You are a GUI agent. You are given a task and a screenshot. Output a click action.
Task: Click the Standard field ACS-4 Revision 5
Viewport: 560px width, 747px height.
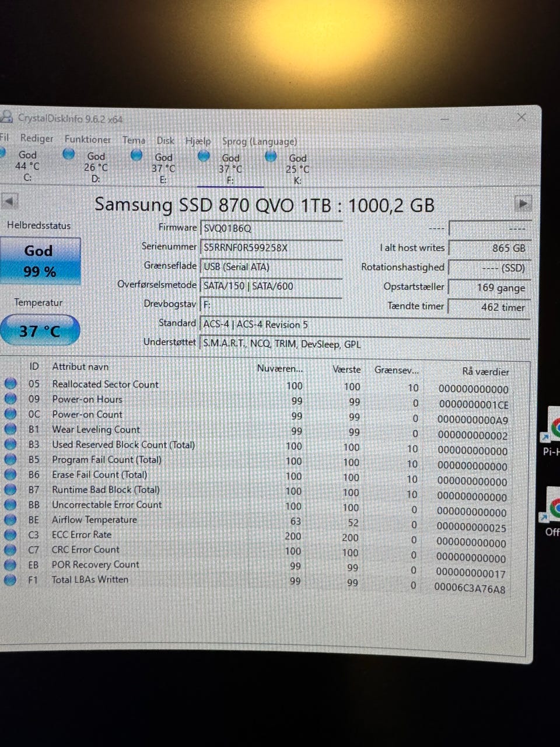[x=365, y=324]
